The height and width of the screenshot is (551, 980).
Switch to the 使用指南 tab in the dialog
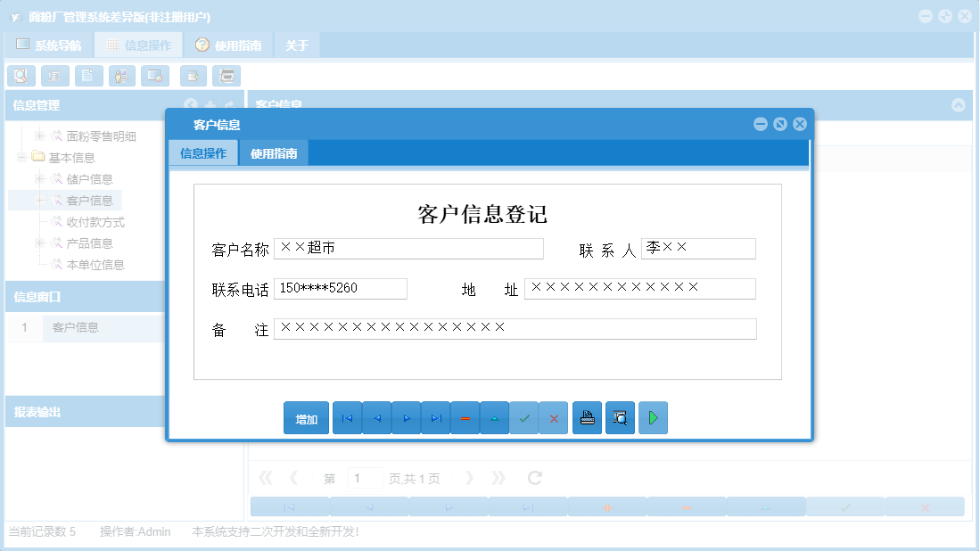[274, 152]
